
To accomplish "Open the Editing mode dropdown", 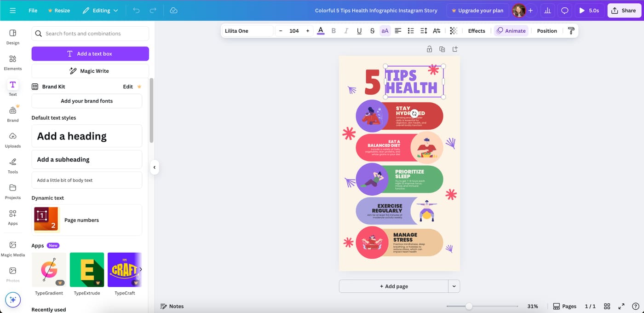I will (100, 10).
